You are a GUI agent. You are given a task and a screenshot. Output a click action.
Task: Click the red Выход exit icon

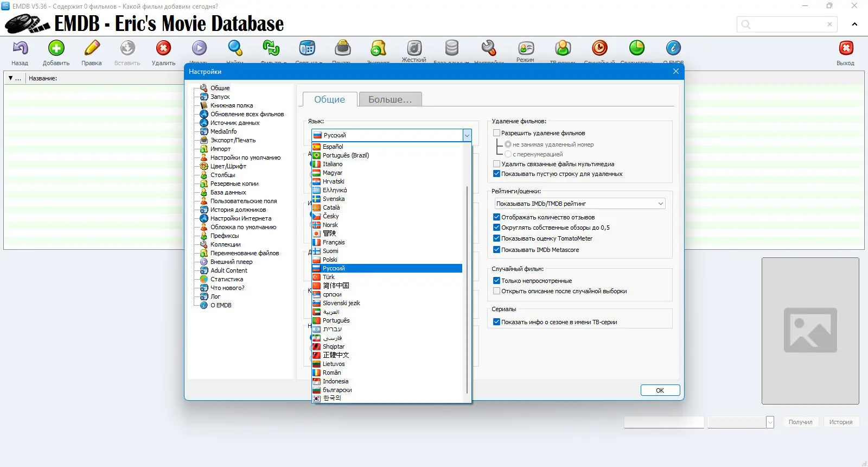846,48
